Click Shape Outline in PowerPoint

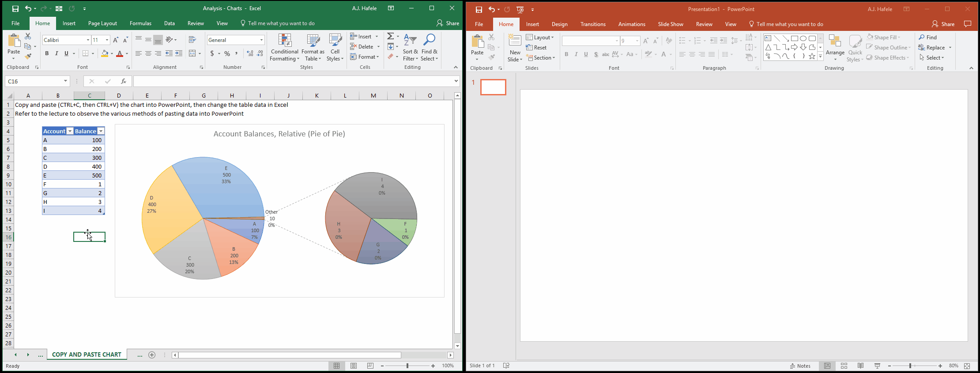click(x=888, y=48)
